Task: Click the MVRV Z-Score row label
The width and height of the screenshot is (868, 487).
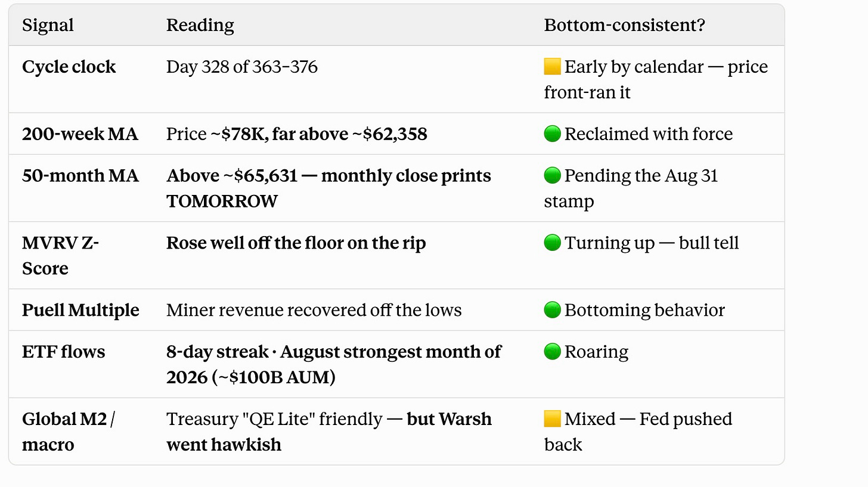Action: point(61,255)
